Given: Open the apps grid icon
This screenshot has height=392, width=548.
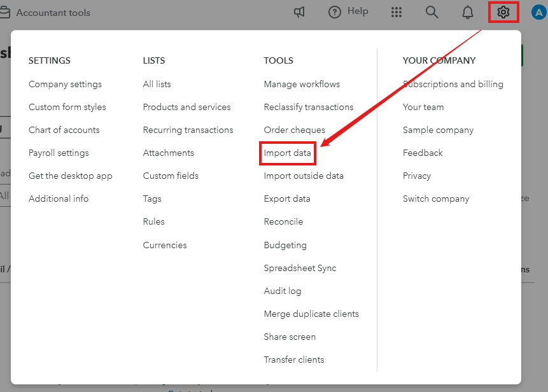Looking at the screenshot, I should (397, 12).
